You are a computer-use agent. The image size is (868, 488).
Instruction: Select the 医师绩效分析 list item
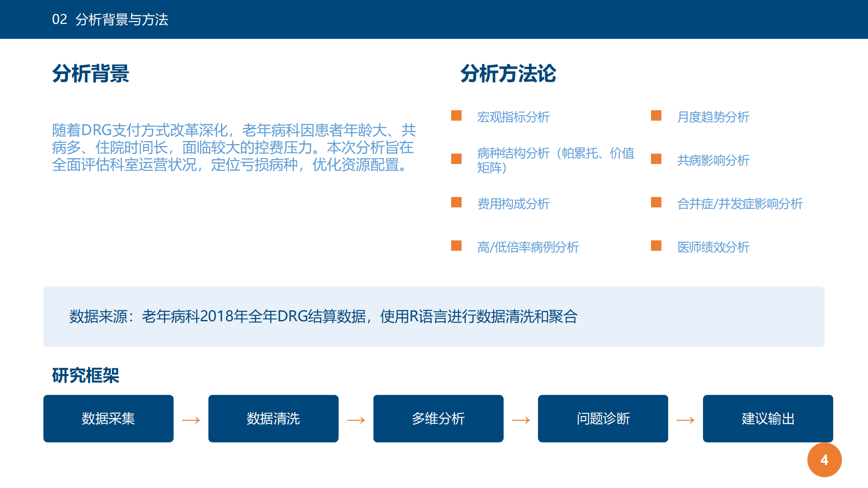coord(713,247)
